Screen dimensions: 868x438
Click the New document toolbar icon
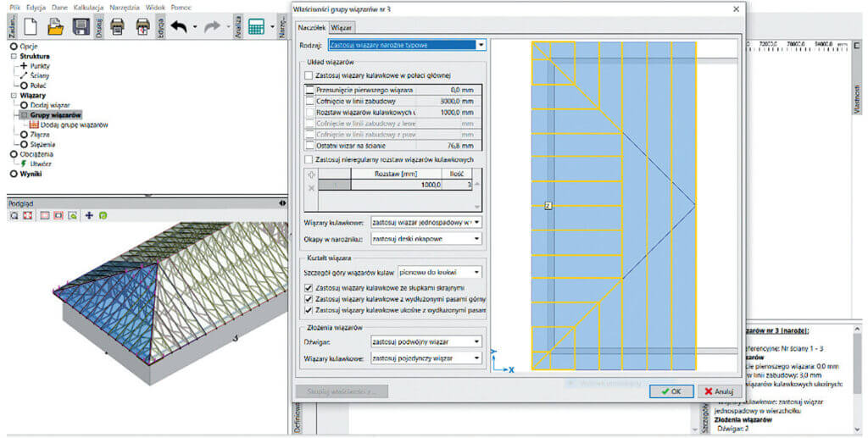click(31, 26)
